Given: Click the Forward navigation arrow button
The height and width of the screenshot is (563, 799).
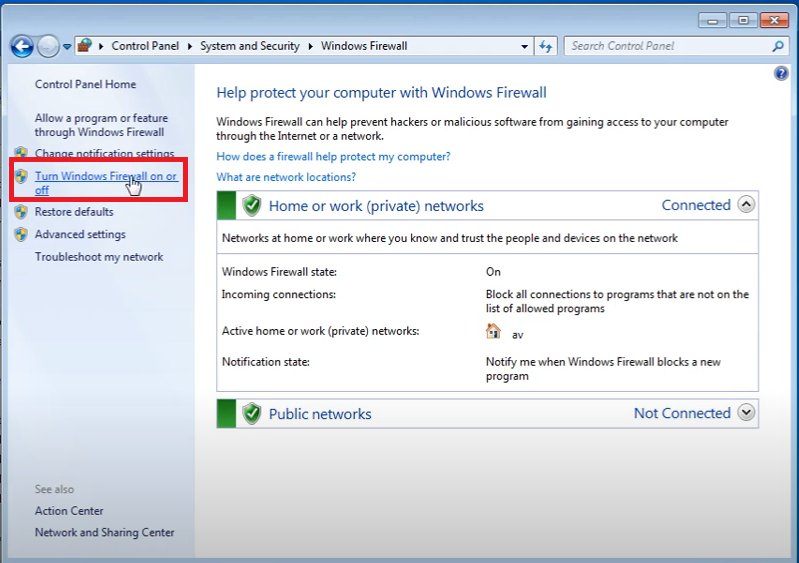Looking at the screenshot, I should click(x=48, y=46).
